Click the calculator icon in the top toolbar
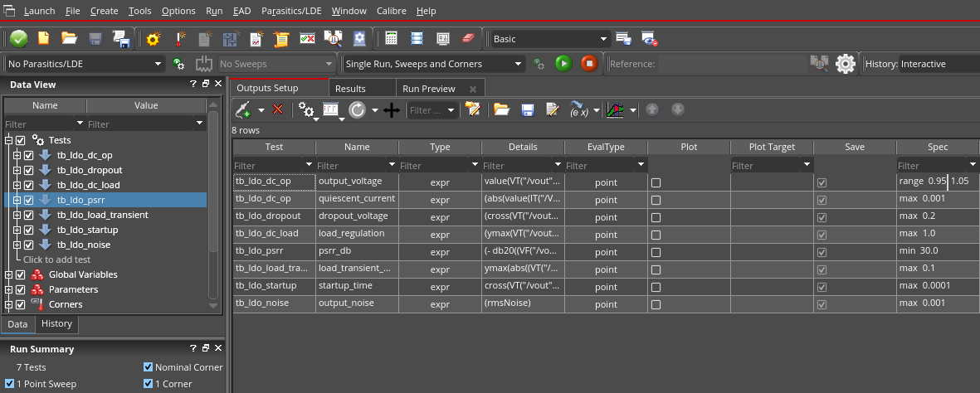980x393 pixels. [x=391, y=39]
